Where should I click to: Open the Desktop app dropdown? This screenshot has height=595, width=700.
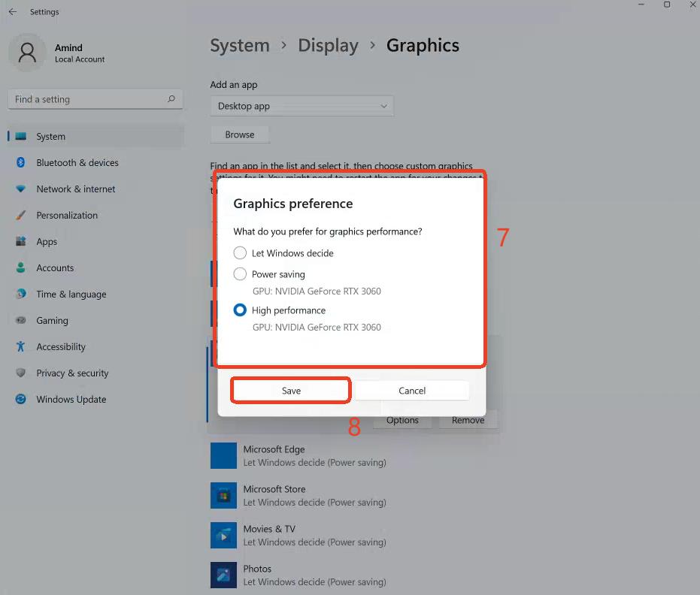click(302, 106)
